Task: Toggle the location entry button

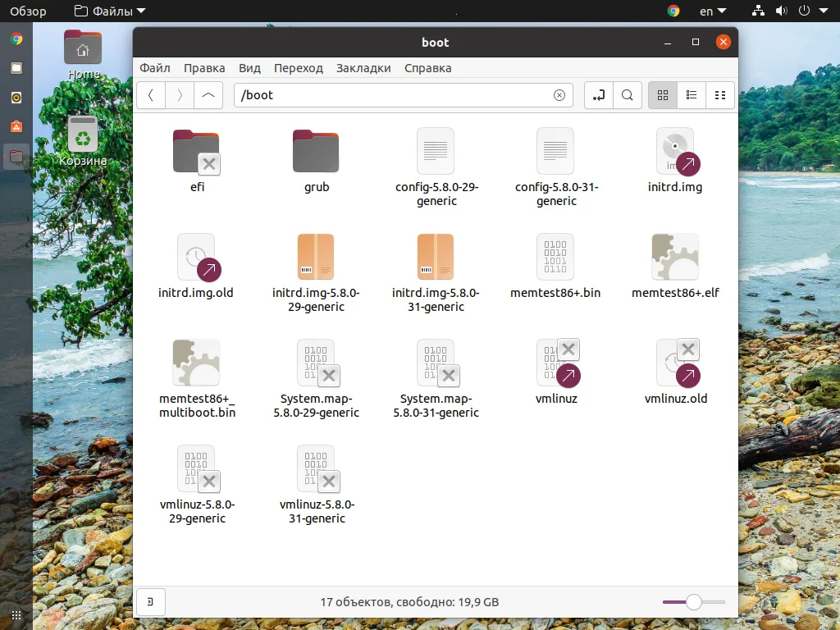Action: (x=599, y=95)
